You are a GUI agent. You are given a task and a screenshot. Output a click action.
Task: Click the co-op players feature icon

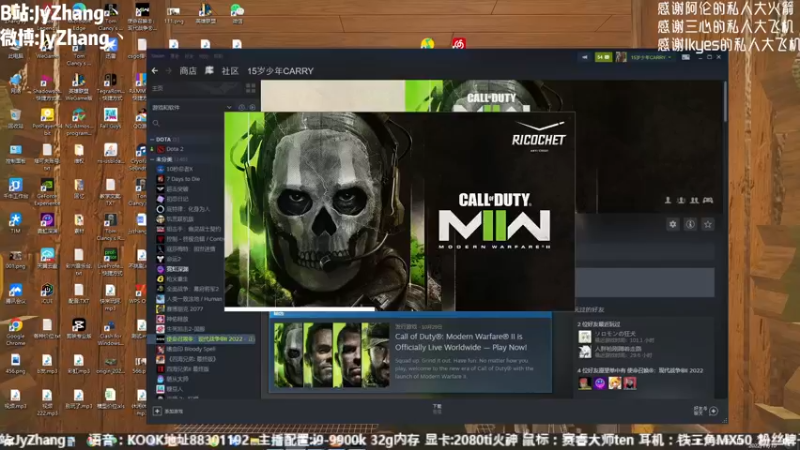(x=694, y=201)
